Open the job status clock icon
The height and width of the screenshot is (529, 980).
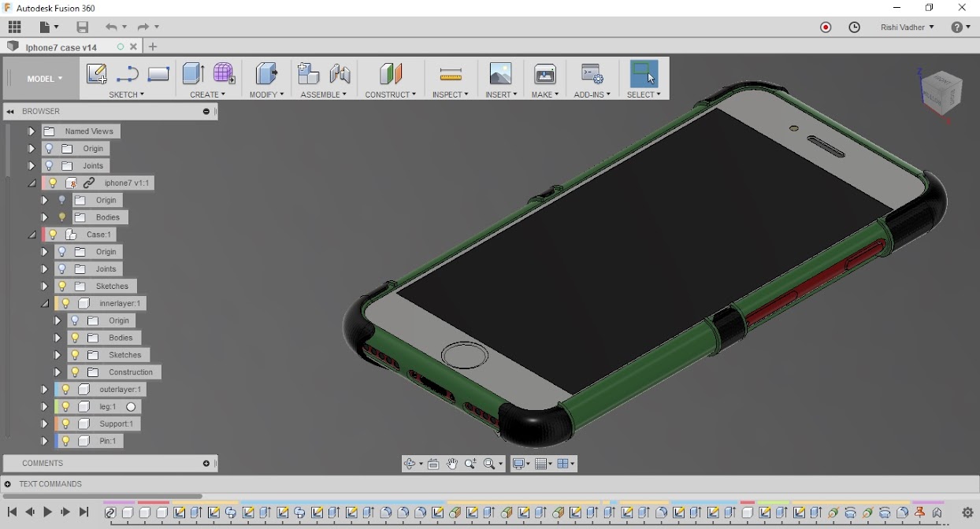pos(855,28)
